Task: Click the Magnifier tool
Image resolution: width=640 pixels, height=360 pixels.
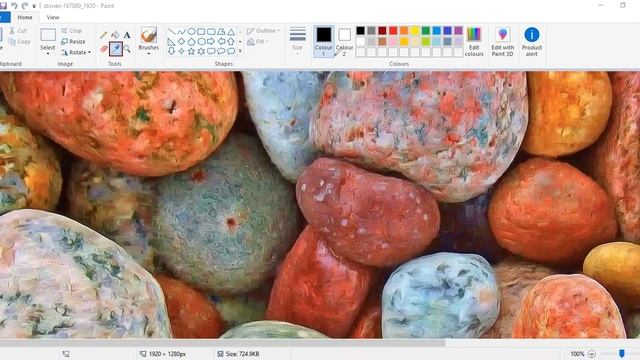Action: click(x=127, y=49)
